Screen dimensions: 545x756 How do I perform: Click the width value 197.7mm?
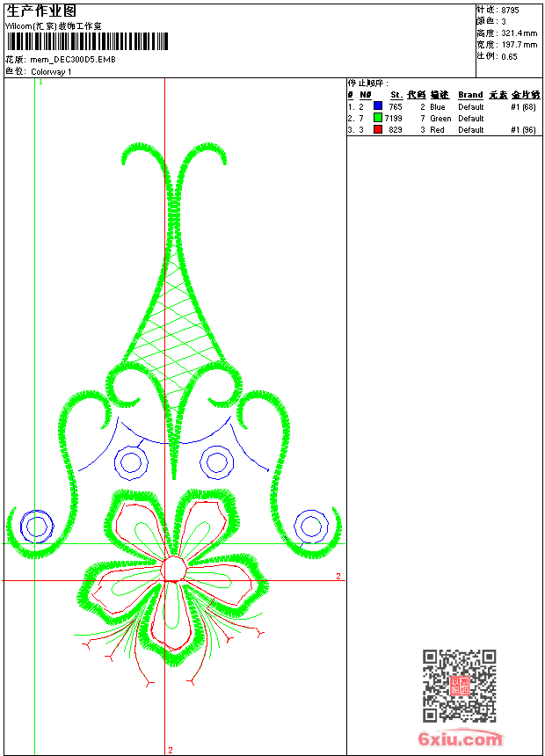click(519, 45)
